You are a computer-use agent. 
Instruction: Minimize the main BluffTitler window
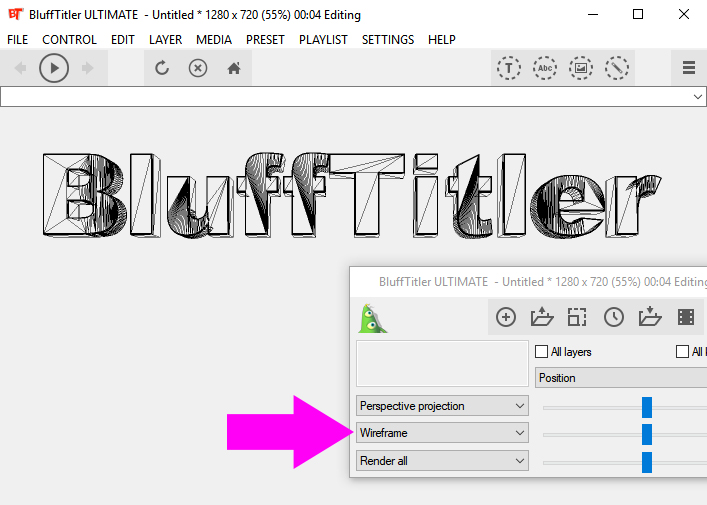point(593,14)
